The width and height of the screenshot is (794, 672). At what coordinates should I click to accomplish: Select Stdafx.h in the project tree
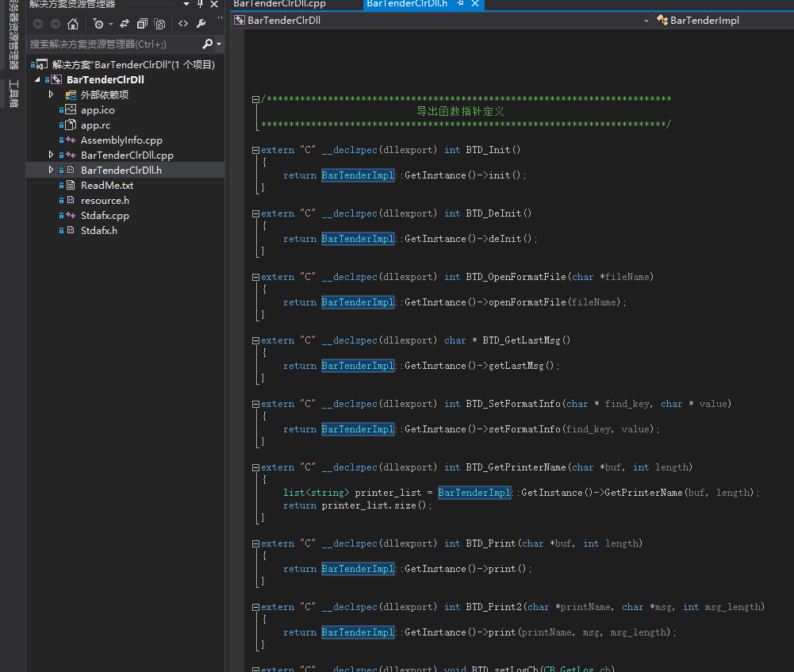[100, 230]
